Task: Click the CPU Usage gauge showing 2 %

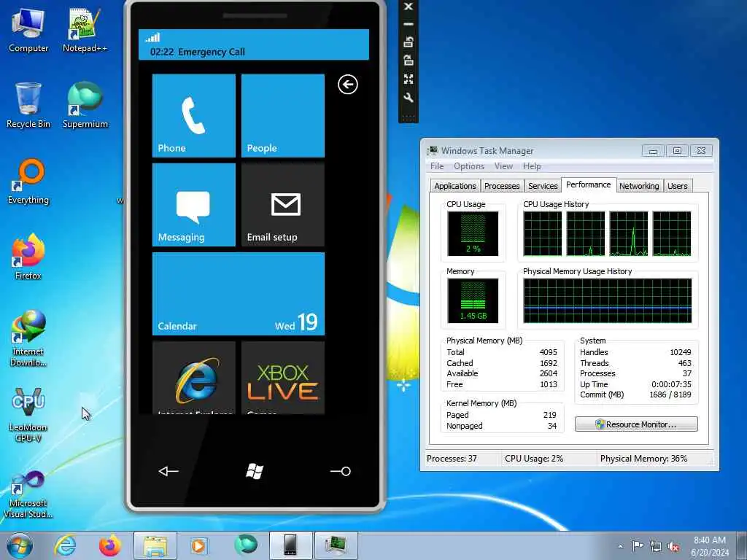Action: pyautogui.click(x=473, y=234)
